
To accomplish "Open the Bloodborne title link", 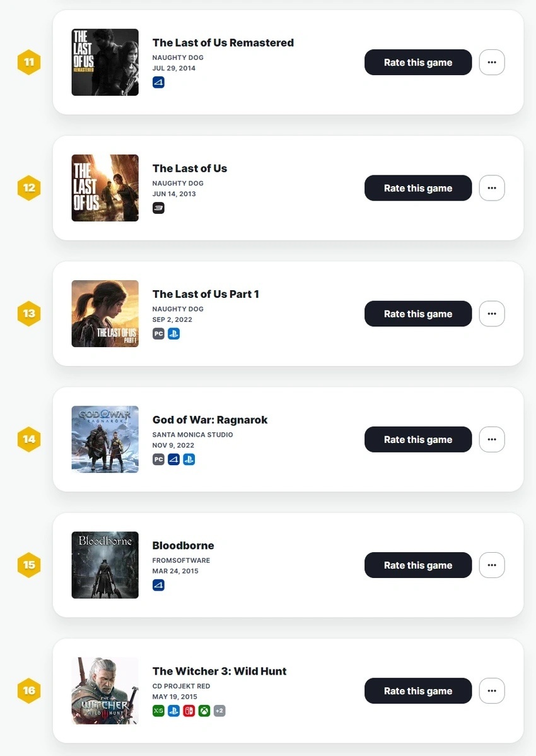I will (183, 545).
